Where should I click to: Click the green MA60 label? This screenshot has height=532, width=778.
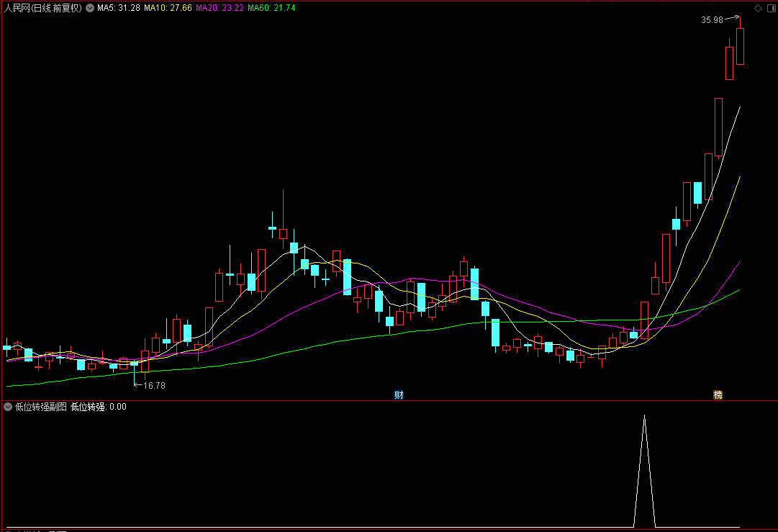tap(271, 8)
